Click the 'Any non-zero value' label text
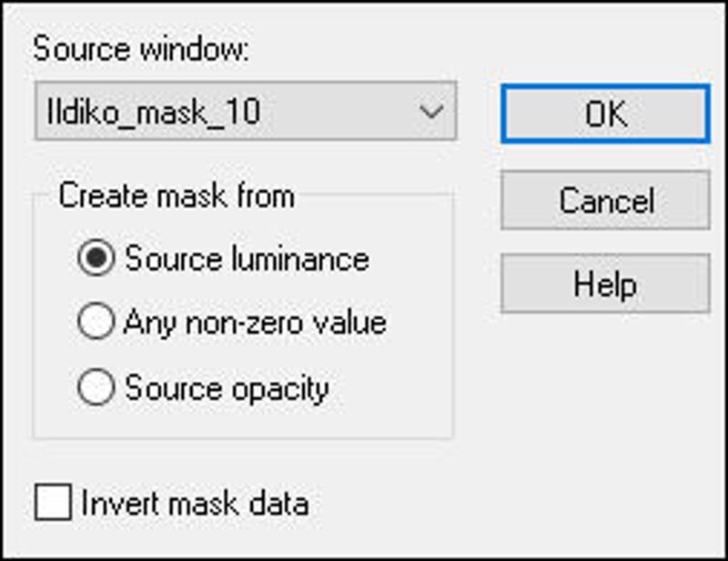 click(255, 323)
